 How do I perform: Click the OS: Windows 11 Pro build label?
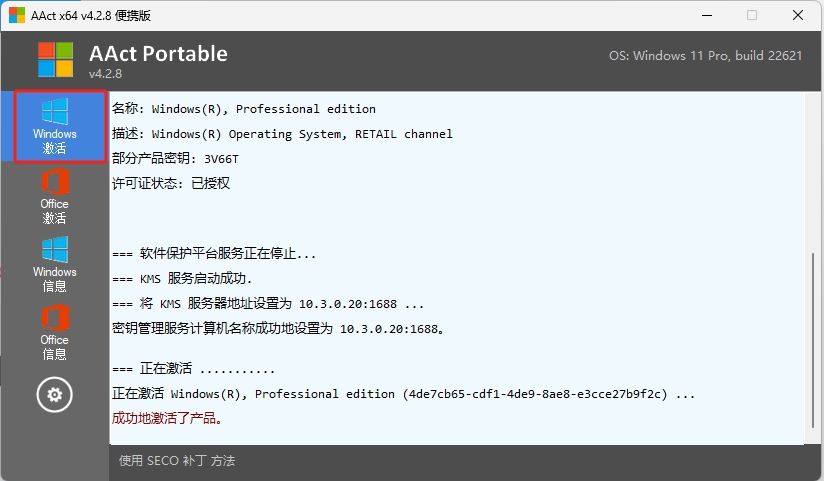(705, 56)
